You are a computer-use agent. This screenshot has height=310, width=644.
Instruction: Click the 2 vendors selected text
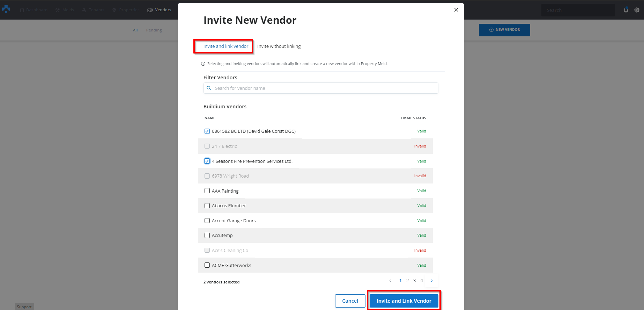pos(221,282)
